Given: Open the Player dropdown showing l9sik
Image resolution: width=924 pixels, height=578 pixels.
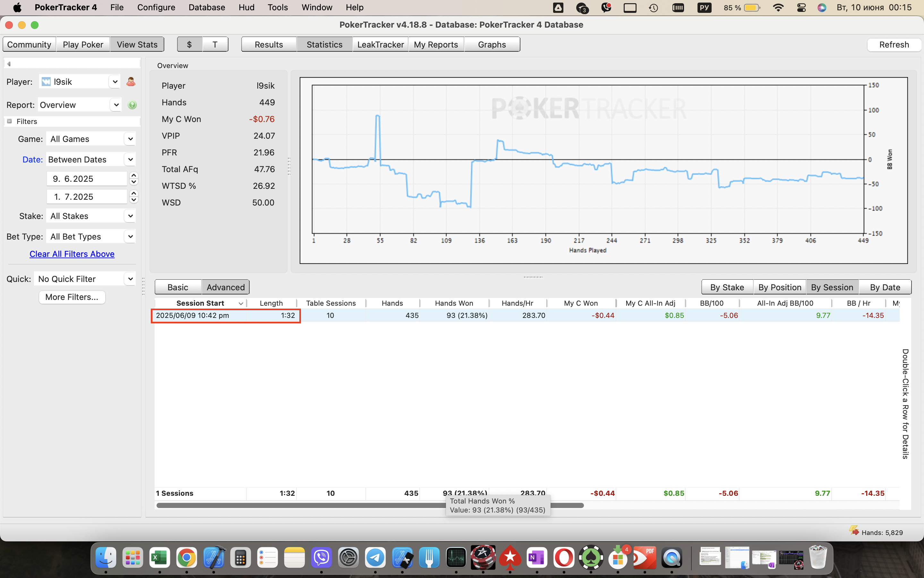Looking at the screenshot, I should (x=80, y=82).
